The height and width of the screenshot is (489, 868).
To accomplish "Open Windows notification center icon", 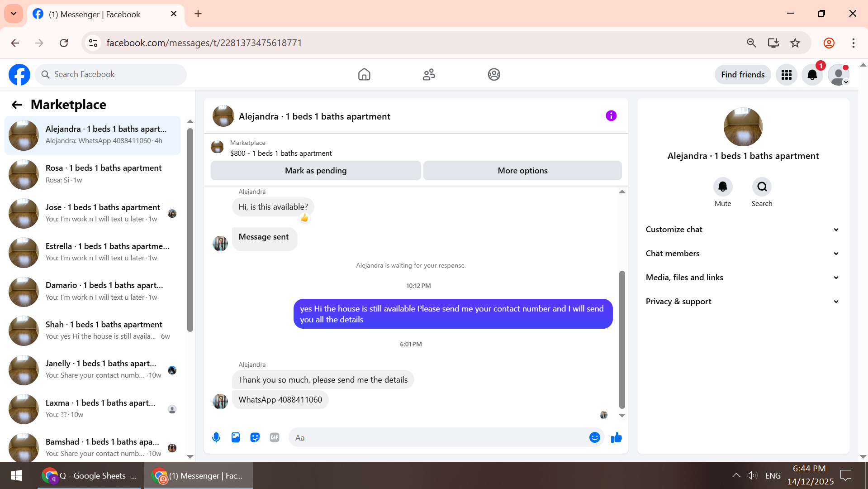I will click(x=845, y=475).
